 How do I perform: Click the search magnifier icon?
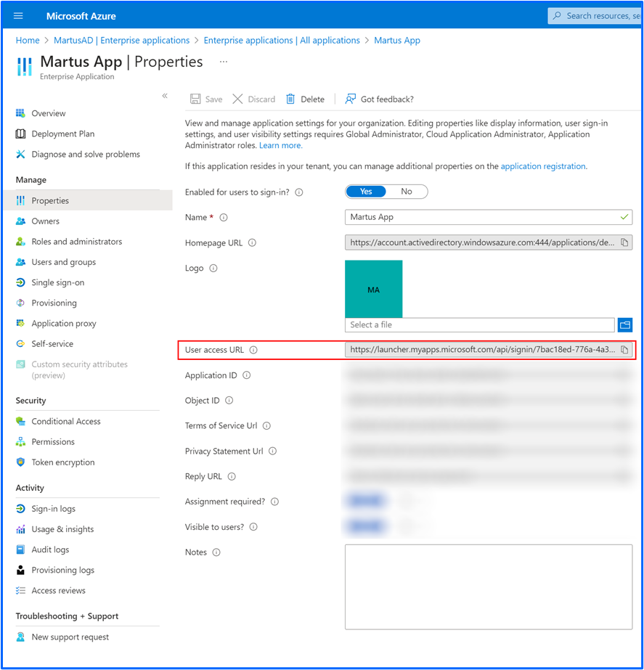point(557,16)
